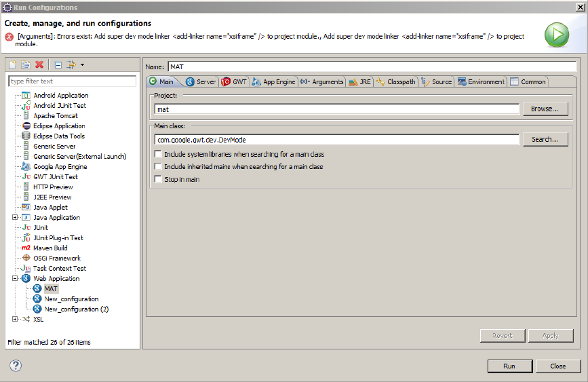Click the Main class text field
The width and height of the screenshot is (588, 382).
pos(337,140)
